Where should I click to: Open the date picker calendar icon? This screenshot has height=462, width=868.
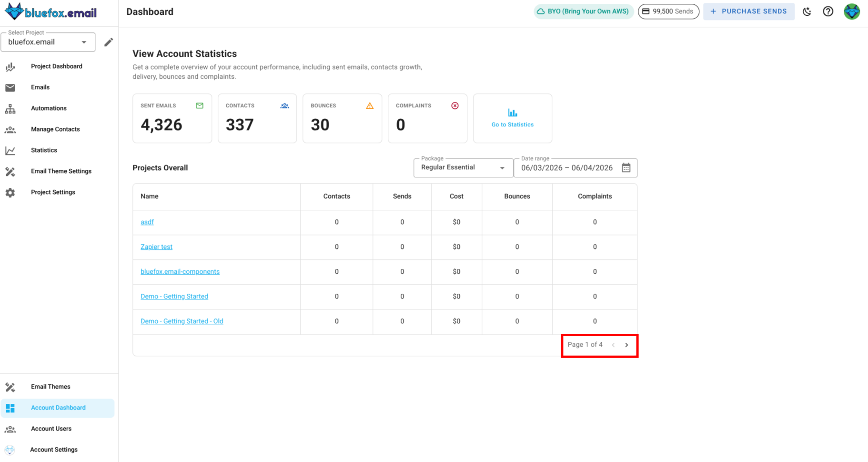tap(626, 168)
